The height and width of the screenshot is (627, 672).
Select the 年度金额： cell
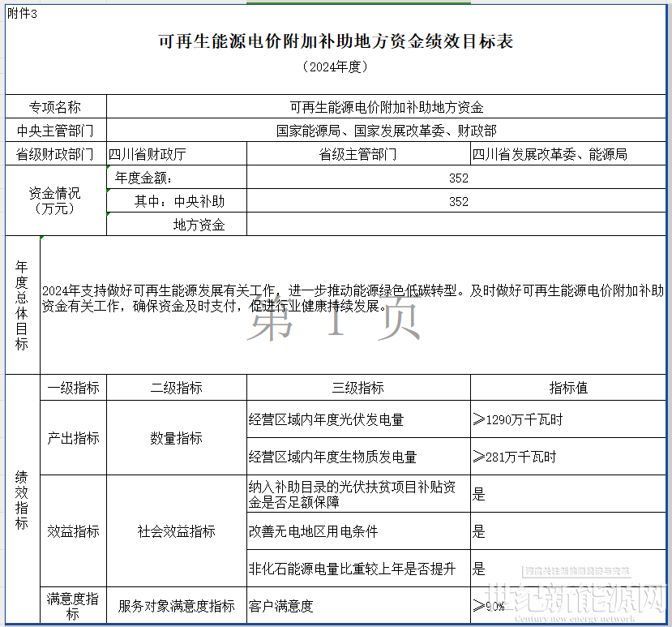[177, 177]
